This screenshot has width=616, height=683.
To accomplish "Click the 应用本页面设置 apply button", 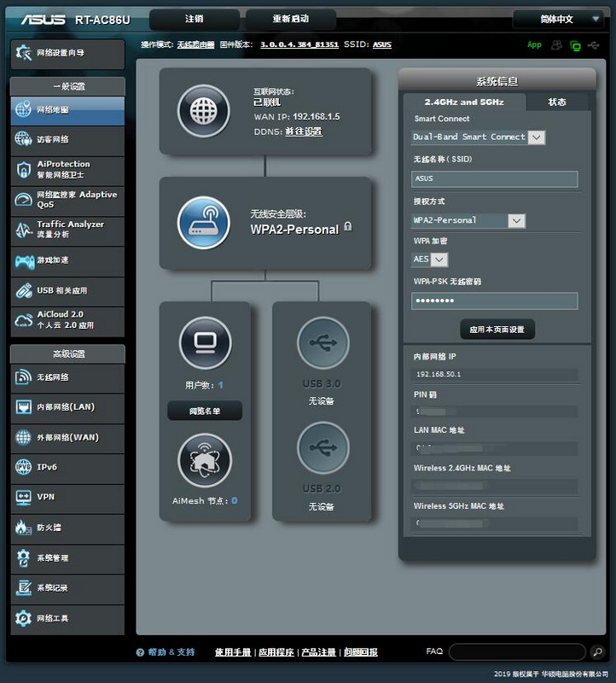I will (x=497, y=330).
